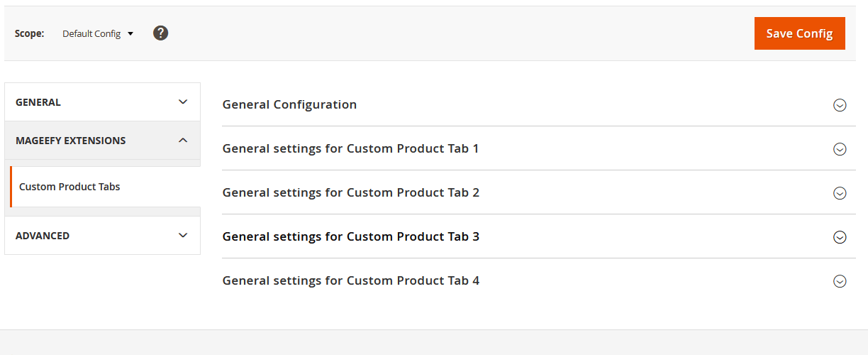Click the GENERAL section chevron icon
868x355 pixels.
183,102
